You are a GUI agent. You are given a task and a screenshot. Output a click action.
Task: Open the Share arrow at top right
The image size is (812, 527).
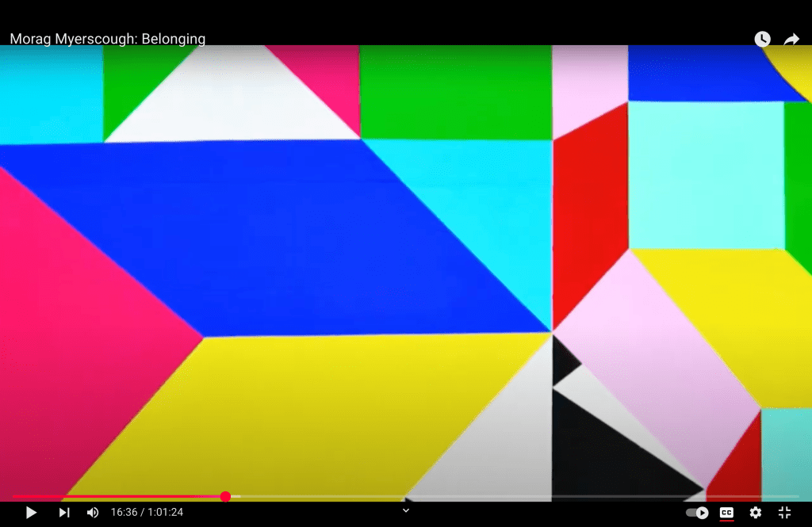click(x=791, y=39)
